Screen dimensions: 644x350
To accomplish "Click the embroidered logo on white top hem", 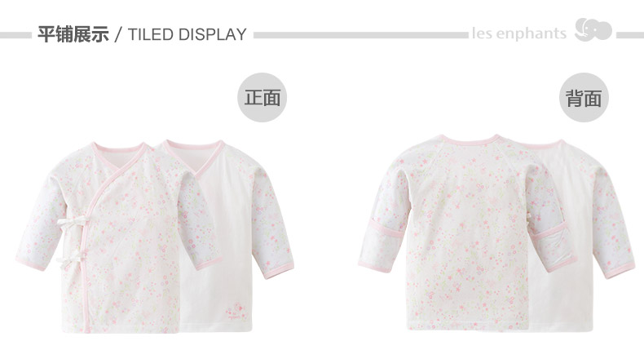I will (236, 311).
